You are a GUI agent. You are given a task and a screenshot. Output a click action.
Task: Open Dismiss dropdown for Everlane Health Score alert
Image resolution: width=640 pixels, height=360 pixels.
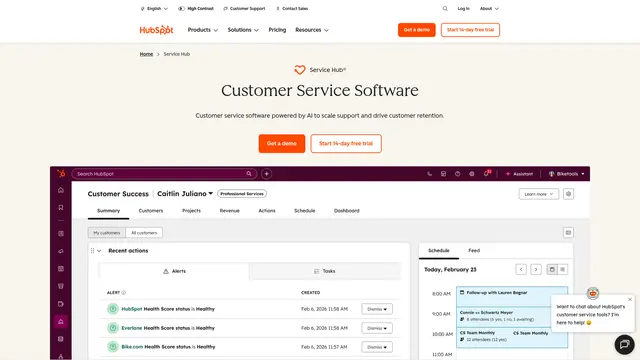click(x=377, y=328)
